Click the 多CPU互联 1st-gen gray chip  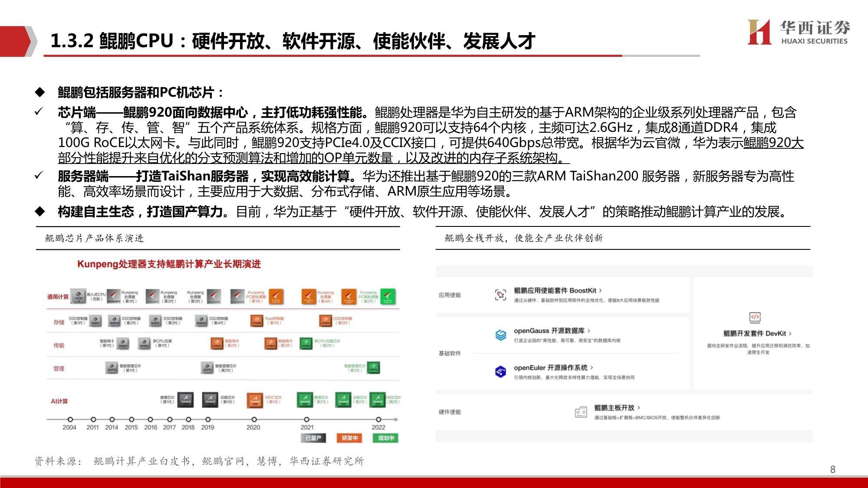(145, 344)
